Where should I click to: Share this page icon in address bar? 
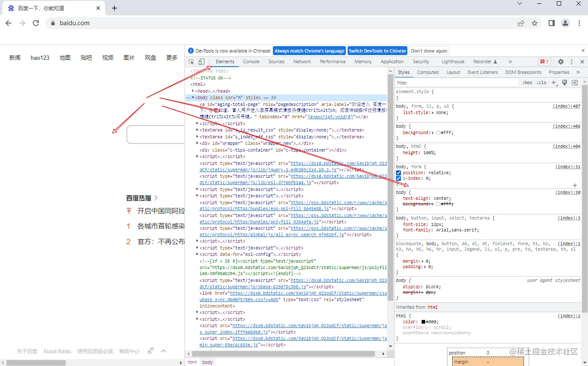point(521,23)
